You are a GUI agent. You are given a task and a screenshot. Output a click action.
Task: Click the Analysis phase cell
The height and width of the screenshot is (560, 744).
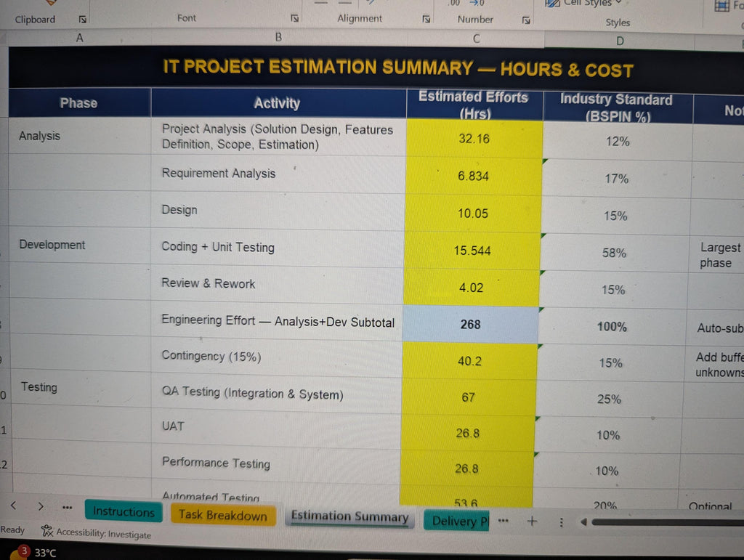coord(80,136)
